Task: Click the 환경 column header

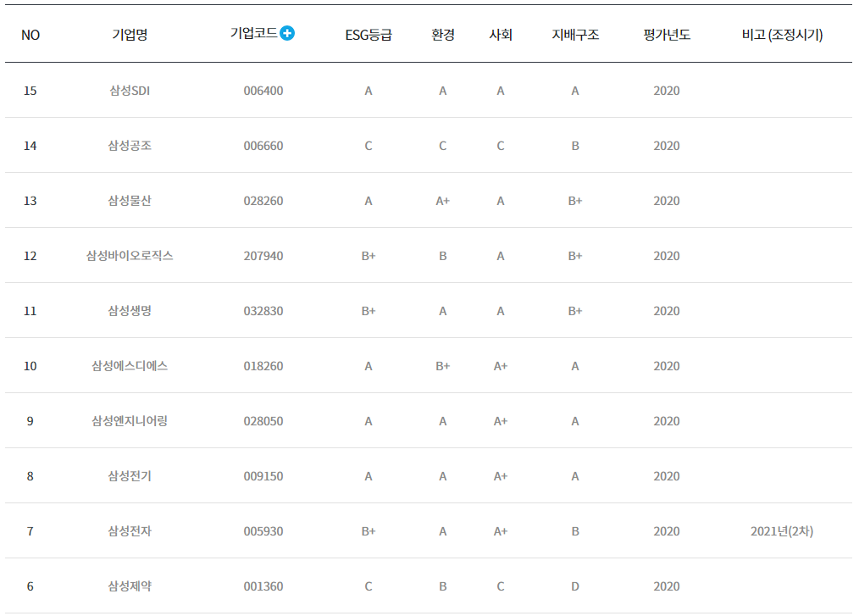Action: tap(443, 35)
